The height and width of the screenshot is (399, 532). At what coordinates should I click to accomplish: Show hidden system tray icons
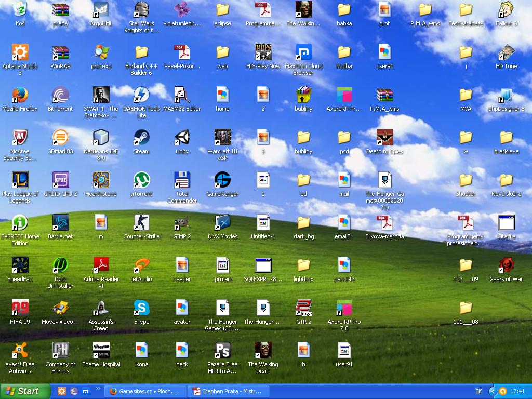(x=494, y=391)
